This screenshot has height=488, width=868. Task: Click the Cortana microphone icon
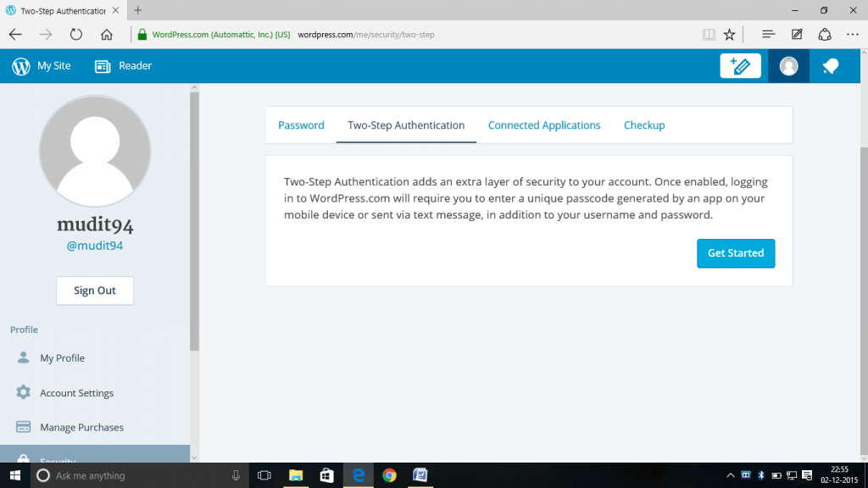click(236, 475)
